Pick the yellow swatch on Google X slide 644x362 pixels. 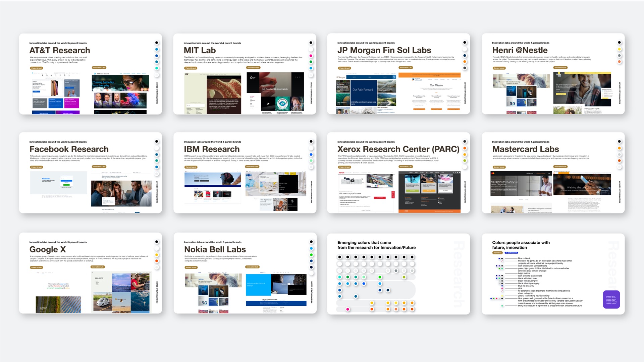tap(156, 255)
